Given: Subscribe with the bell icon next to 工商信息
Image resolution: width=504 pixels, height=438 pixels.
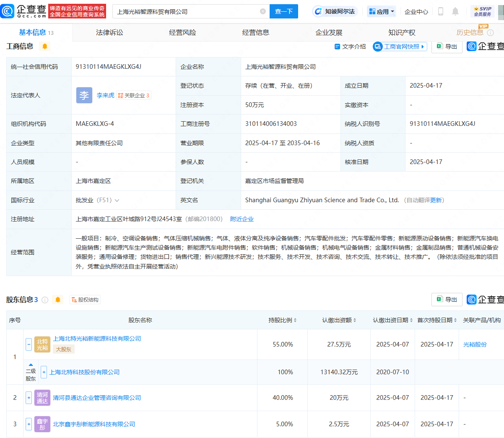Looking at the screenshot, I should (44, 47).
